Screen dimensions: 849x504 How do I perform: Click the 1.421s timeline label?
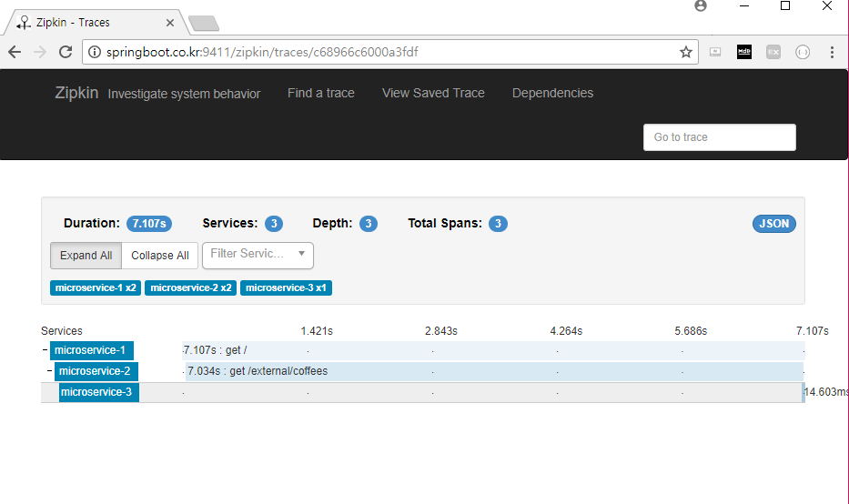pos(317,331)
